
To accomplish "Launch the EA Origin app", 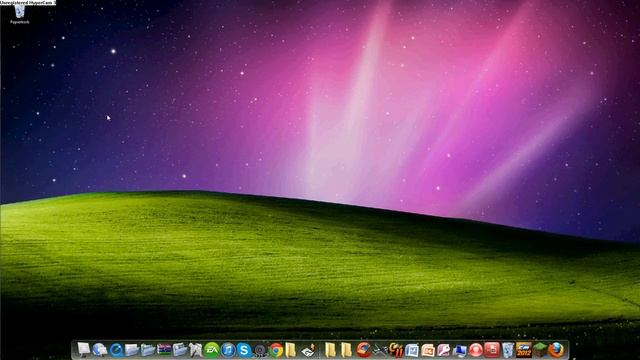I will [x=211, y=350].
